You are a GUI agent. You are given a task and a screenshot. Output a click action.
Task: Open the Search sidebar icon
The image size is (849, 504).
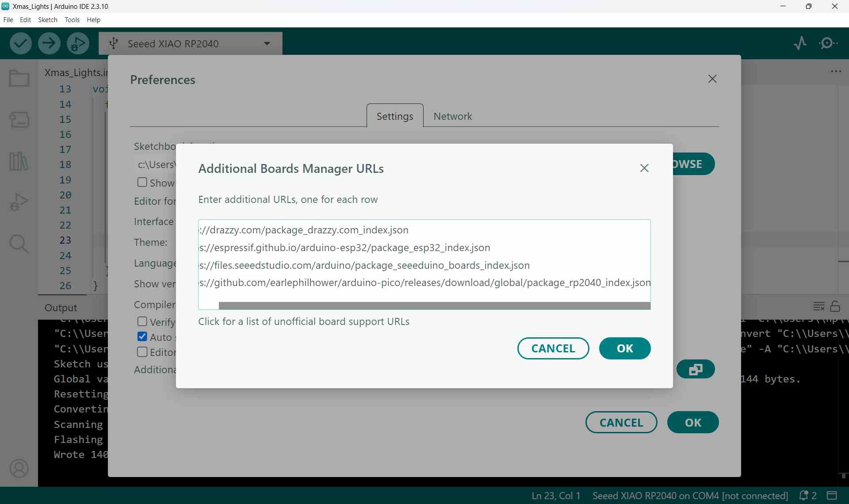pyautogui.click(x=19, y=244)
